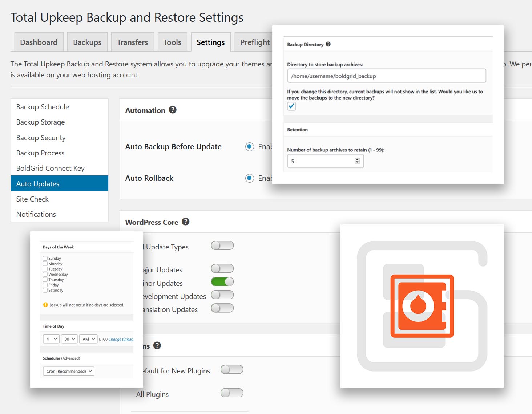Image resolution: width=532 pixels, height=414 pixels.
Task: Toggle the Development Updates switch
Action: click(222, 295)
